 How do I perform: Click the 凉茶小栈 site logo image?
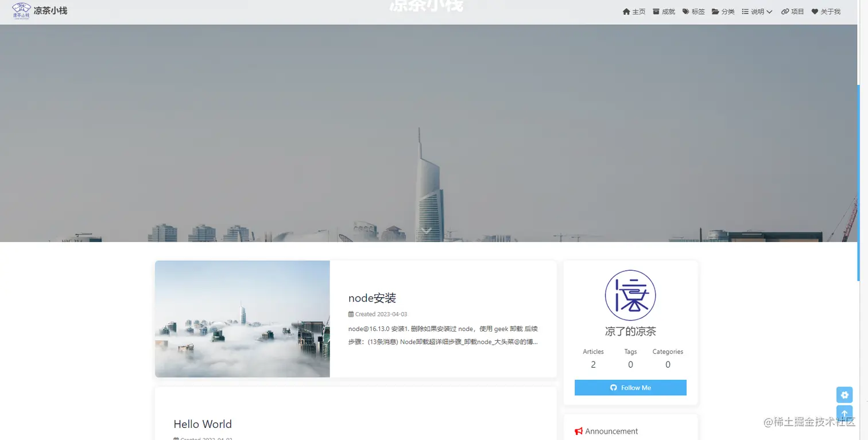click(22, 10)
